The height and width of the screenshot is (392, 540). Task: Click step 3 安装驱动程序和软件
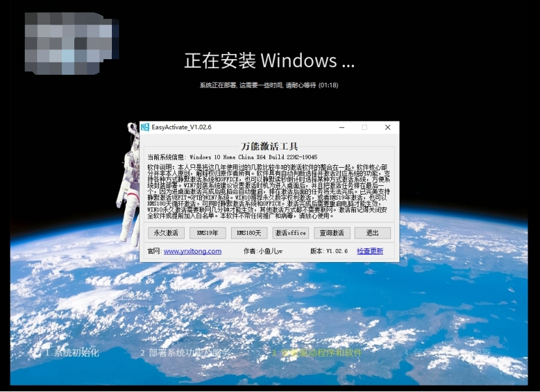317,353
